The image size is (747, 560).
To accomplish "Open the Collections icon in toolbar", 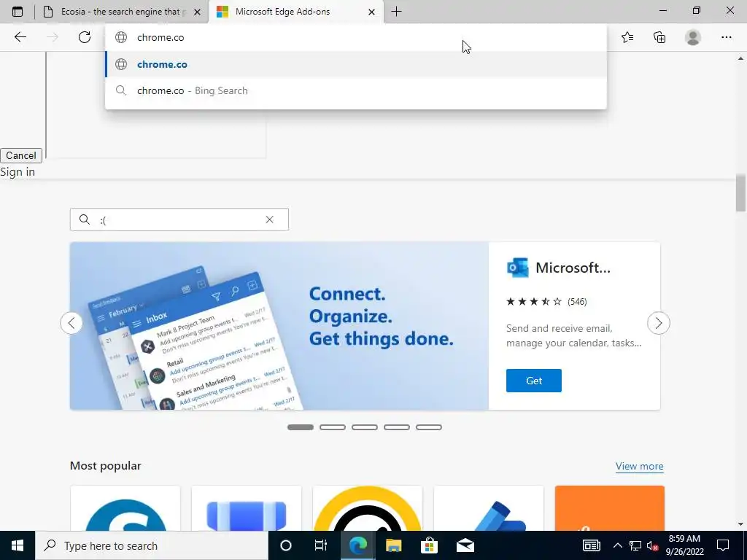I will point(659,37).
